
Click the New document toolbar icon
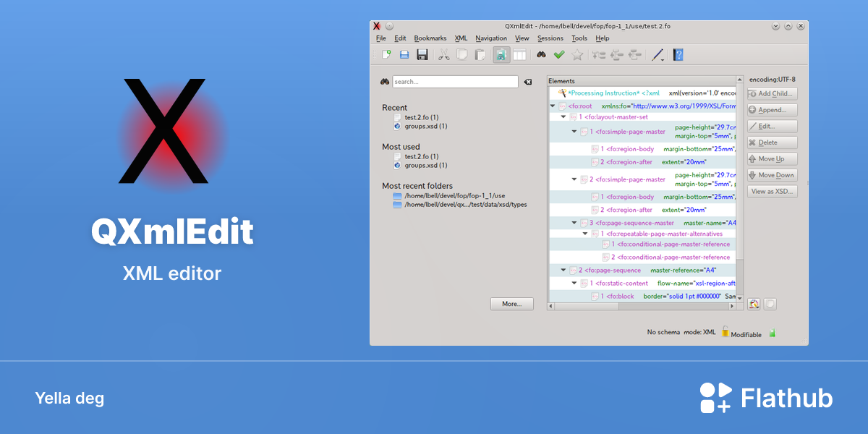(386, 54)
